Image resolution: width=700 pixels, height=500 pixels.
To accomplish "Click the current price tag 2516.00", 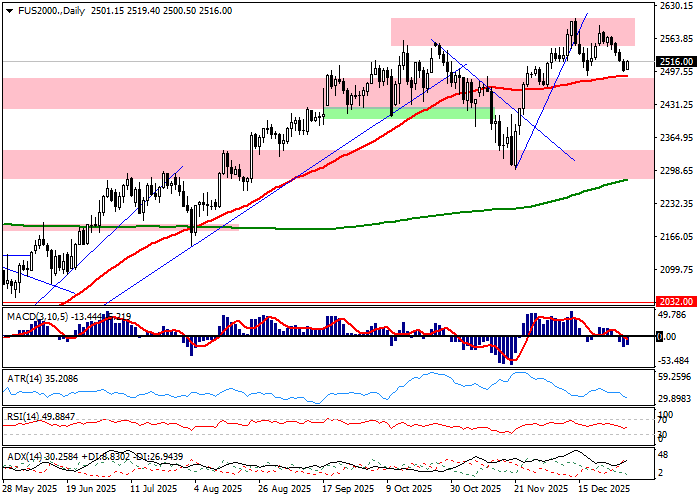I will pyautogui.click(x=675, y=62).
